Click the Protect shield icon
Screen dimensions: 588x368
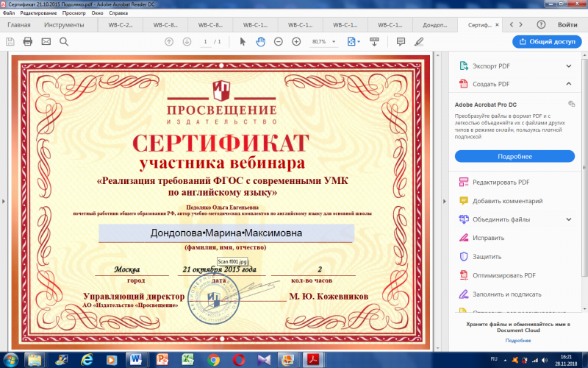click(x=464, y=256)
